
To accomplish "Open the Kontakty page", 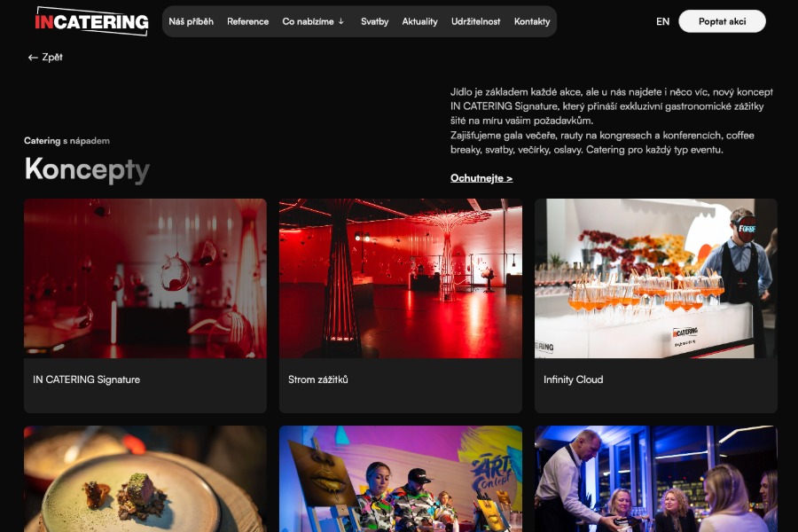I will point(532,21).
